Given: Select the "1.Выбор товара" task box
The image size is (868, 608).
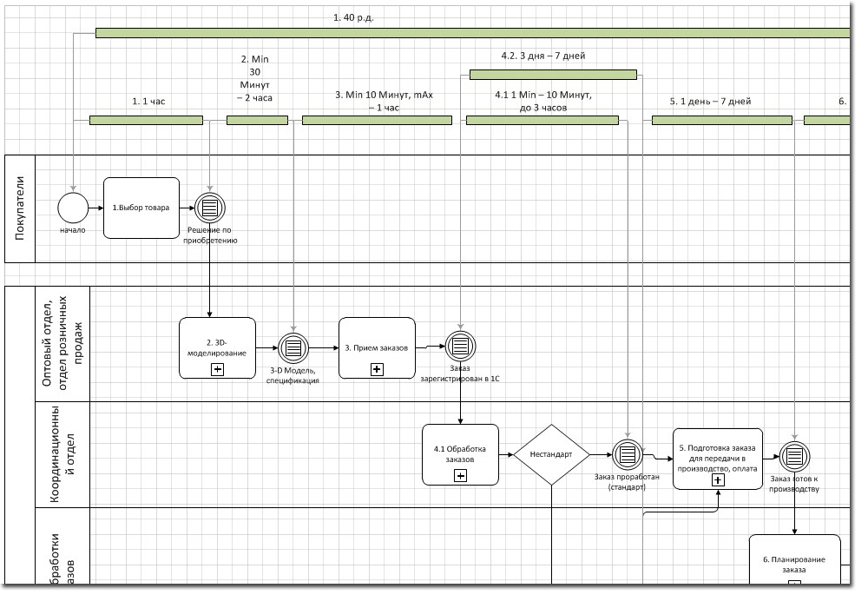Looking at the screenshot, I should [141, 208].
